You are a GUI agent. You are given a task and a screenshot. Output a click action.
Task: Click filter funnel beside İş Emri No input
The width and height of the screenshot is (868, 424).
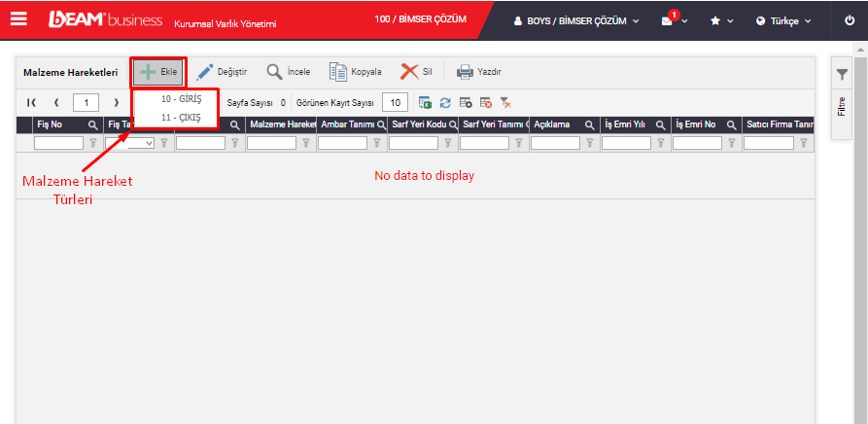(x=731, y=143)
